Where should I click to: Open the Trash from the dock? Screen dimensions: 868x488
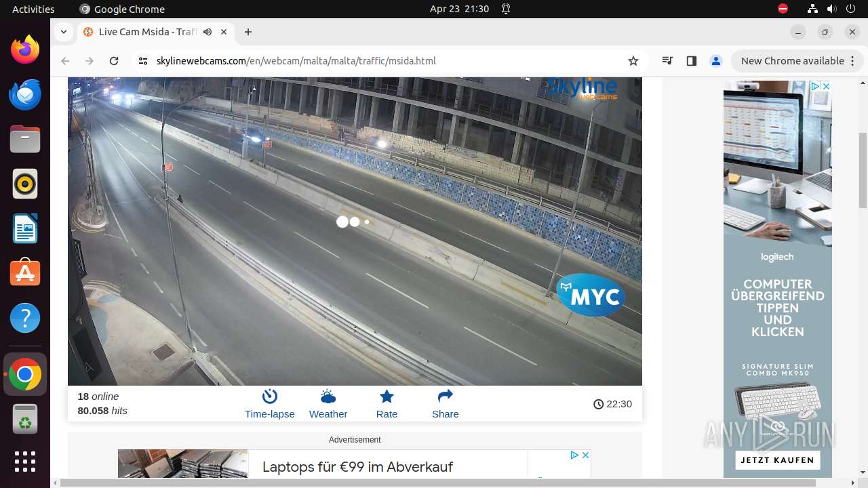point(25,418)
